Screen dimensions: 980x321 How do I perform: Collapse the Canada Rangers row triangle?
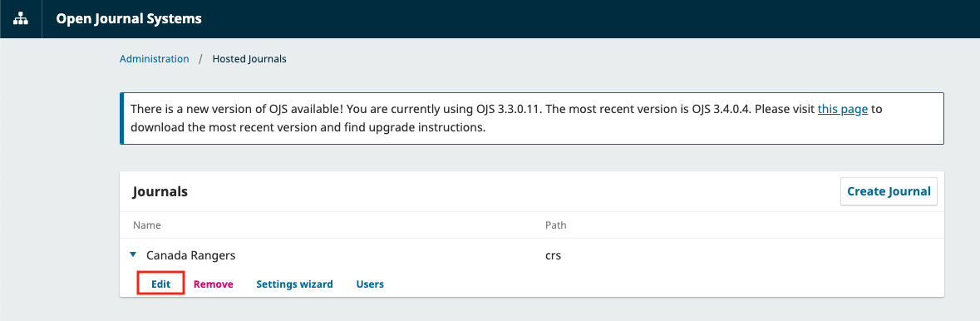pos(132,254)
